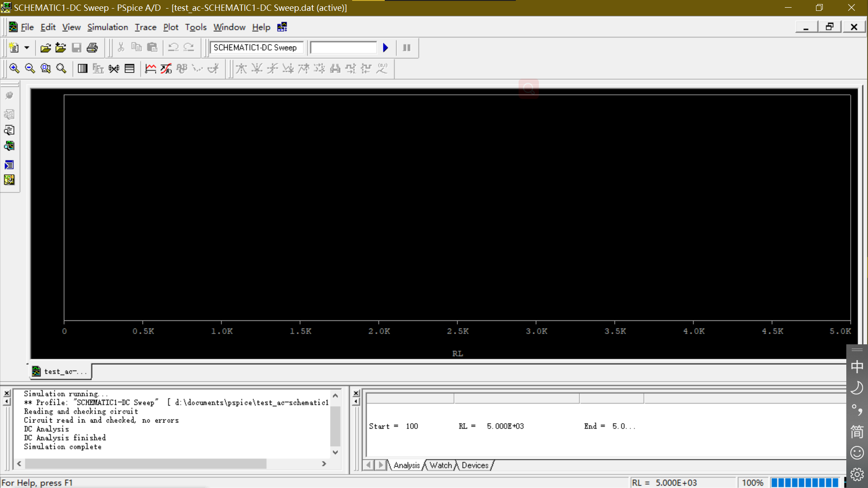Expand the New file dropdown arrow
Viewport: 868px width, 488px height.
point(27,47)
